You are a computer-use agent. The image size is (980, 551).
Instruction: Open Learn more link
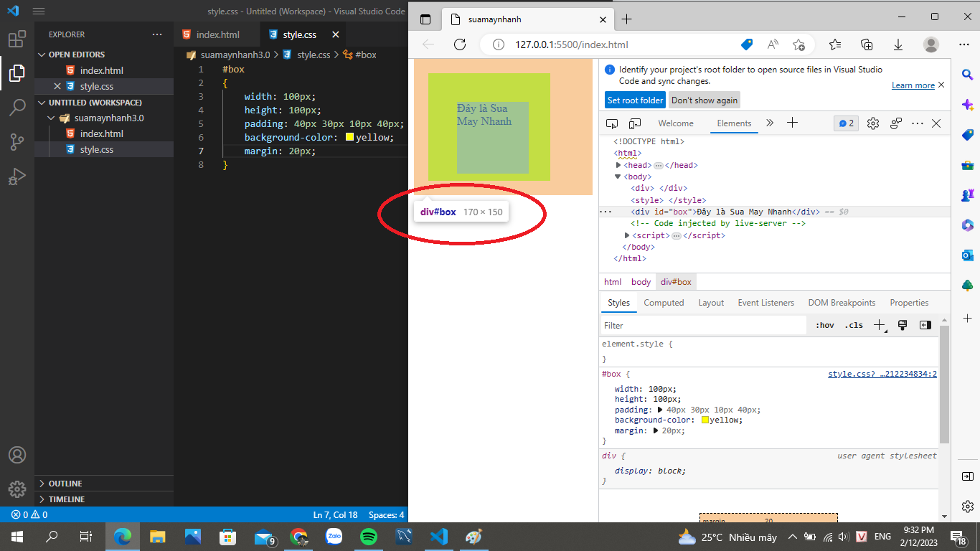[x=913, y=85]
